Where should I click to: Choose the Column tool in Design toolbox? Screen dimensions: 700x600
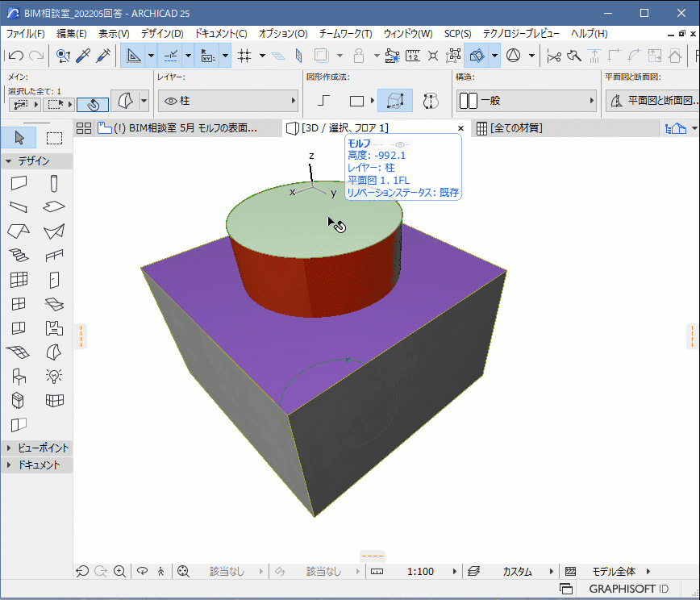click(x=54, y=183)
